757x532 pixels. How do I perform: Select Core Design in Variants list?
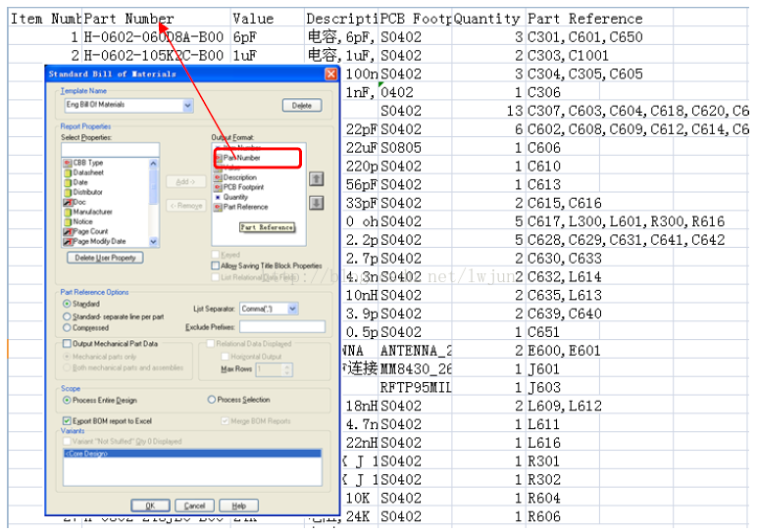192,454
